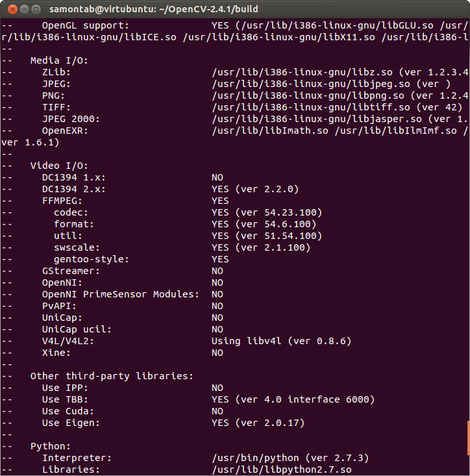Close the terminal window with the red button

click(x=12, y=9)
